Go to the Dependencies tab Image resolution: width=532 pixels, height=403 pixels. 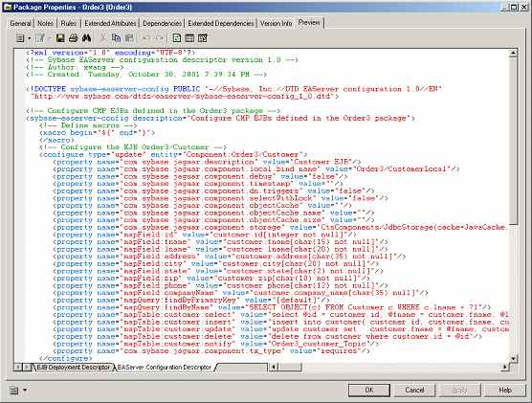pos(162,23)
